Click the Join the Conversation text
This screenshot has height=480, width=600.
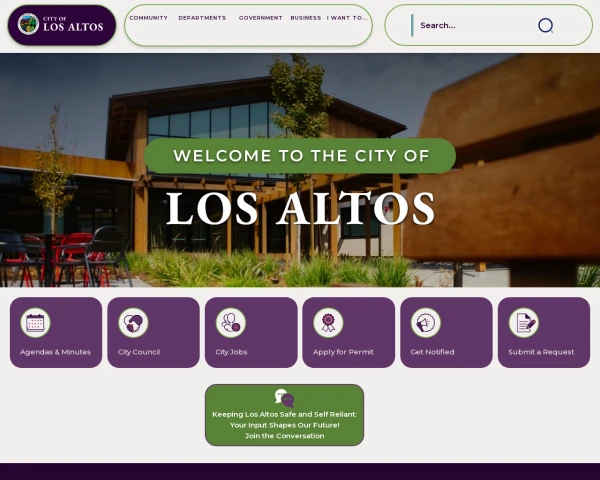[284, 436]
